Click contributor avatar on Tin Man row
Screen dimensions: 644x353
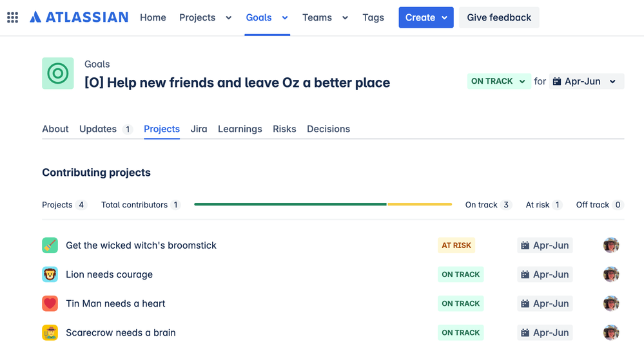[x=611, y=303]
